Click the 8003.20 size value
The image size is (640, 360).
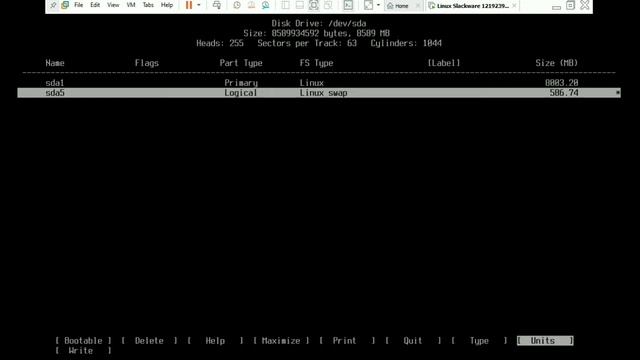[x=562, y=83]
